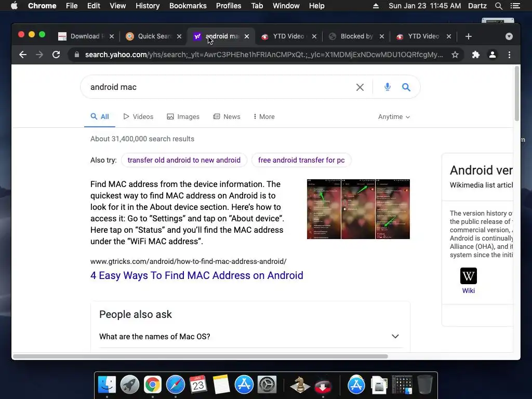This screenshot has width=532, height=399.
Task: Select the News search filter
Action: [x=227, y=117]
